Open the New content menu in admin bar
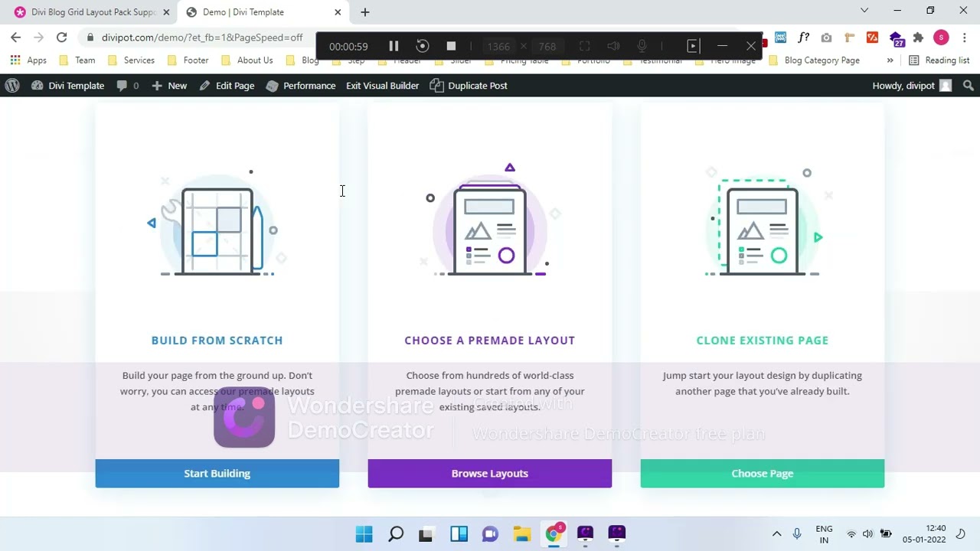This screenshot has height=551, width=980. pos(169,86)
